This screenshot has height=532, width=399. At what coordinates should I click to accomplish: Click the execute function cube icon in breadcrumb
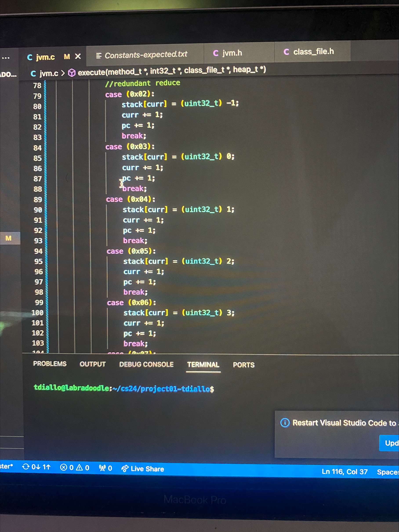[72, 73]
